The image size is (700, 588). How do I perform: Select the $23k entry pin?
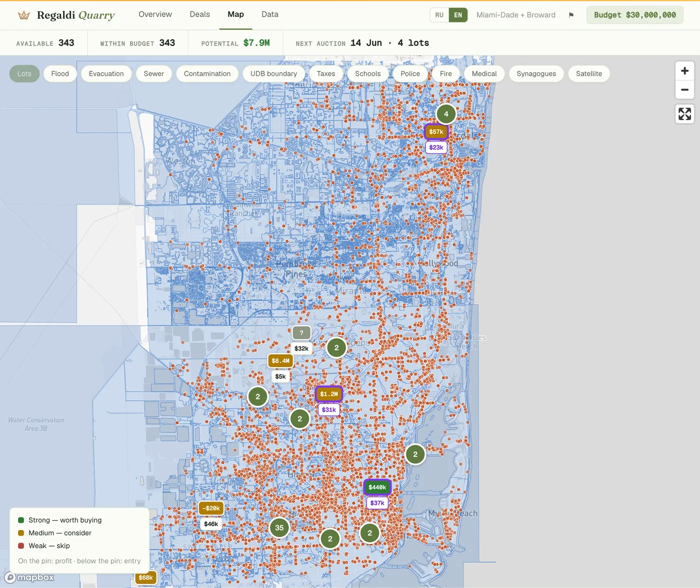pos(436,147)
